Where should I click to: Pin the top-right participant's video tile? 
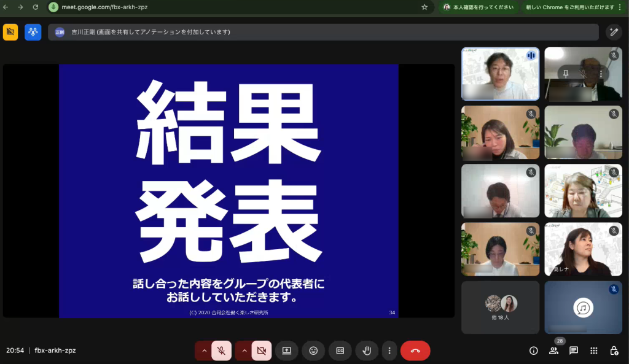click(x=566, y=74)
